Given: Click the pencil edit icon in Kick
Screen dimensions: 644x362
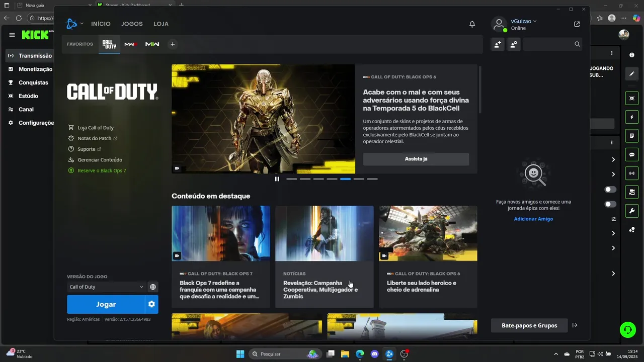Looking at the screenshot, I should [632, 74].
